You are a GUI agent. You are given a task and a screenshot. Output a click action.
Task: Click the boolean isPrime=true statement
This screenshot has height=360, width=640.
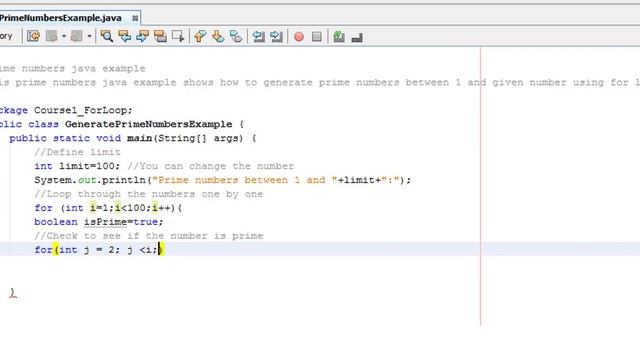pyautogui.click(x=99, y=222)
